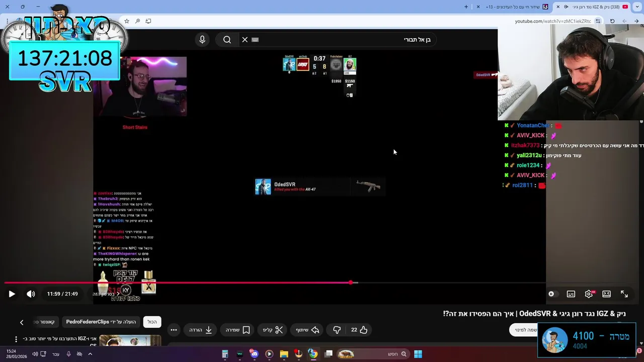Dislike the video thumbs-down button
This screenshot has height=362, width=644.
tap(337, 330)
